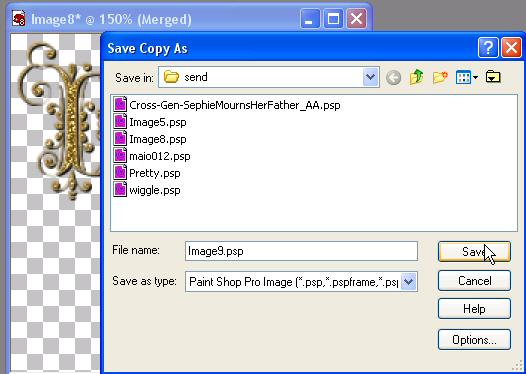
Task: Click the gold ornament on Image8 canvas
Action: [60, 122]
